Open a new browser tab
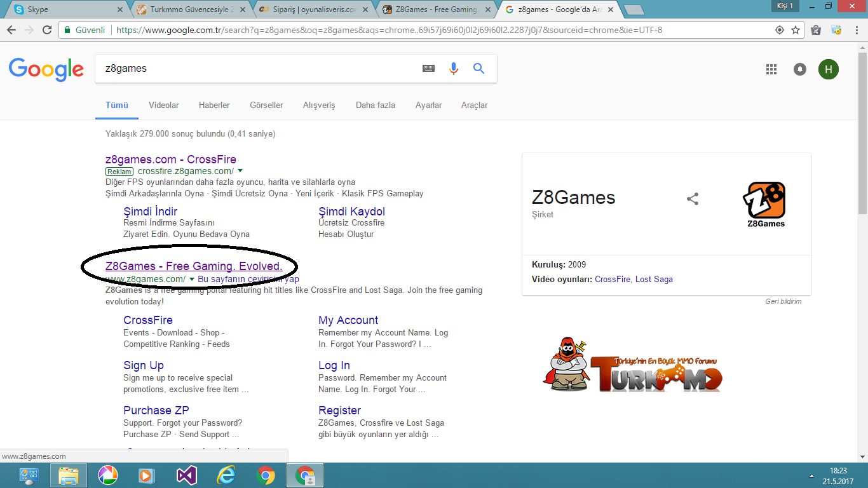 click(634, 10)
